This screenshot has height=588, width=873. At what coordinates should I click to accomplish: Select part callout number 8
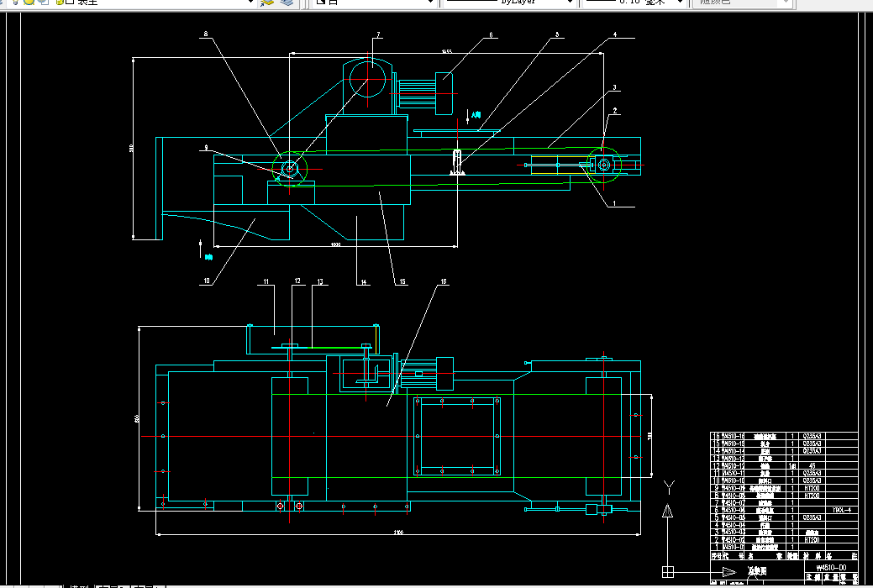[x=206, y=34]
